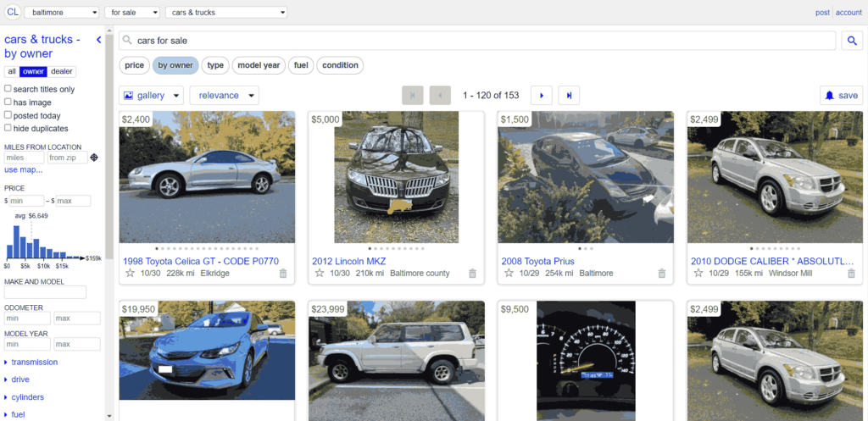
Task: Select the type filter chip
Action: tap(215, 65)
